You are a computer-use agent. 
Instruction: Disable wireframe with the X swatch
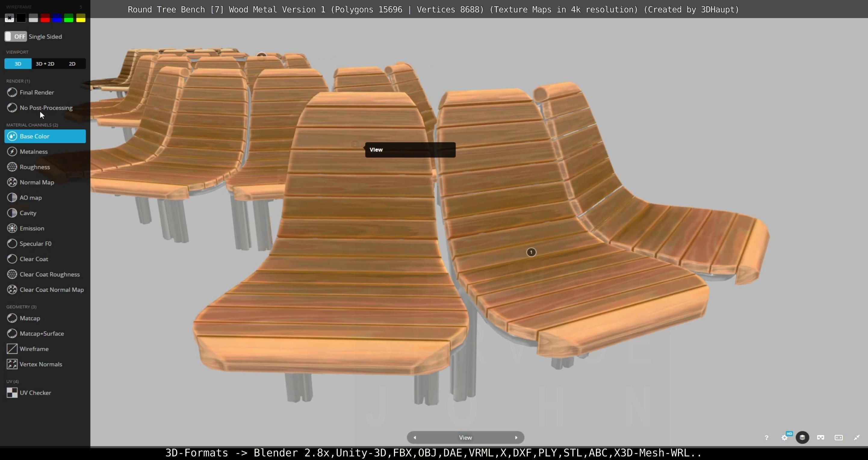[x=9, y=18]
